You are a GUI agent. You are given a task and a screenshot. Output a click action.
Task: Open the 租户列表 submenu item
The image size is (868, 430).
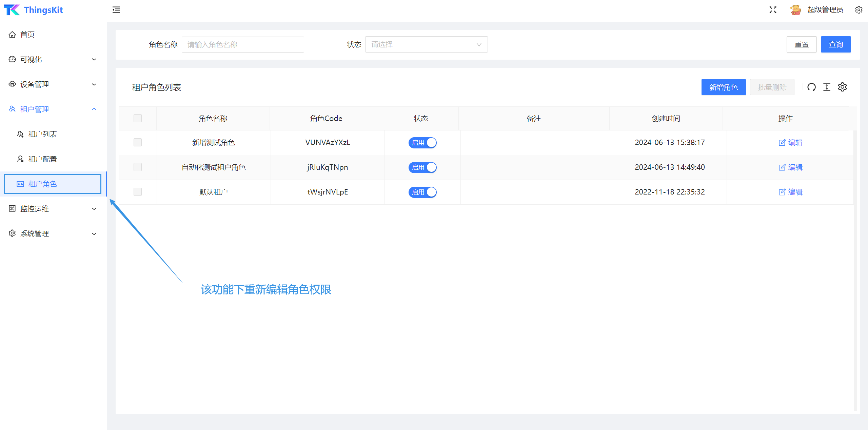tap(53, 134)
